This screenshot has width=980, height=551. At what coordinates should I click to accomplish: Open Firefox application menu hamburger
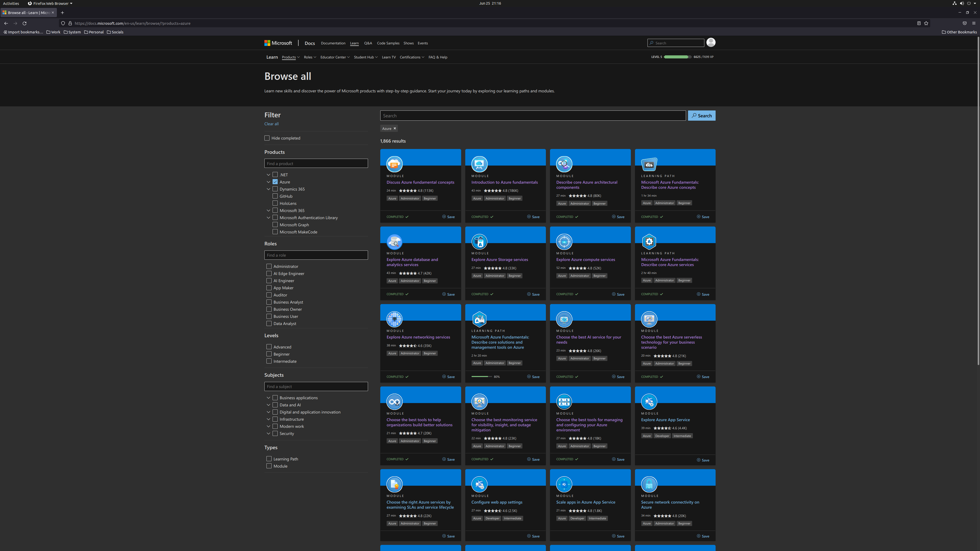tap(974, 23)
